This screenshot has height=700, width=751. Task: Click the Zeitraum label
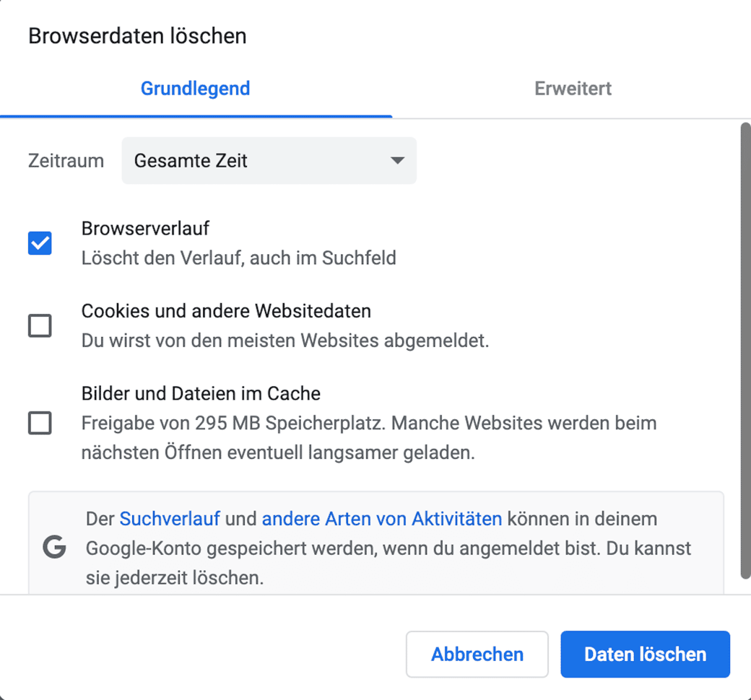point(66,161)
